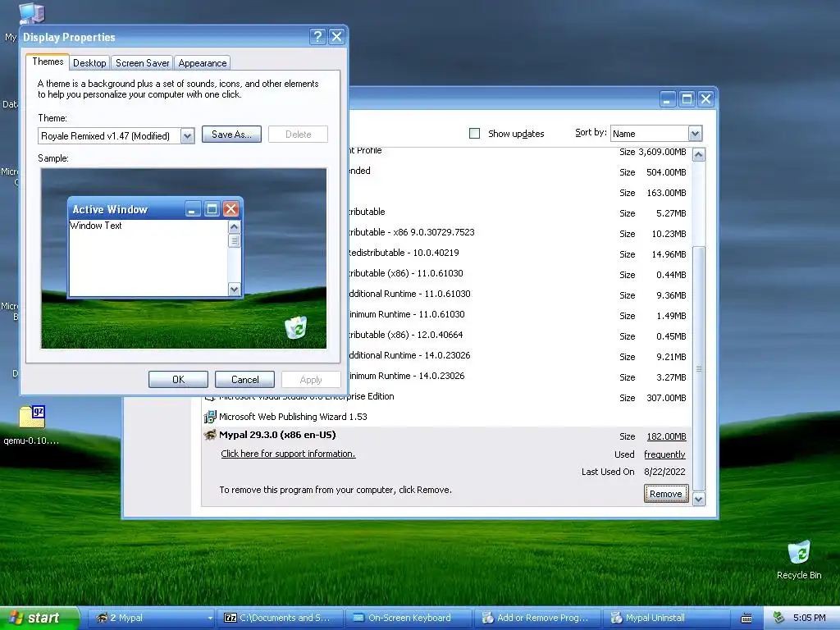Switch to Mypal Uninstall taskbar item

click(666, 618)
